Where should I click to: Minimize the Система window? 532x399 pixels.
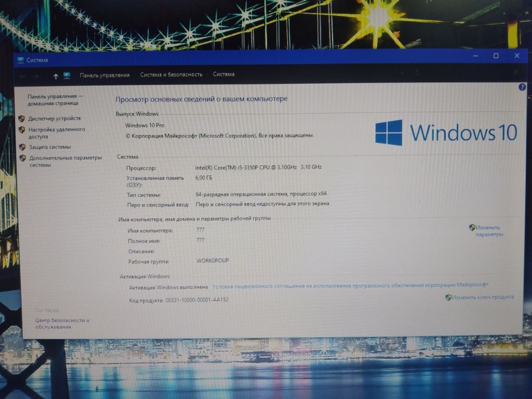click(x=476, y=56)
